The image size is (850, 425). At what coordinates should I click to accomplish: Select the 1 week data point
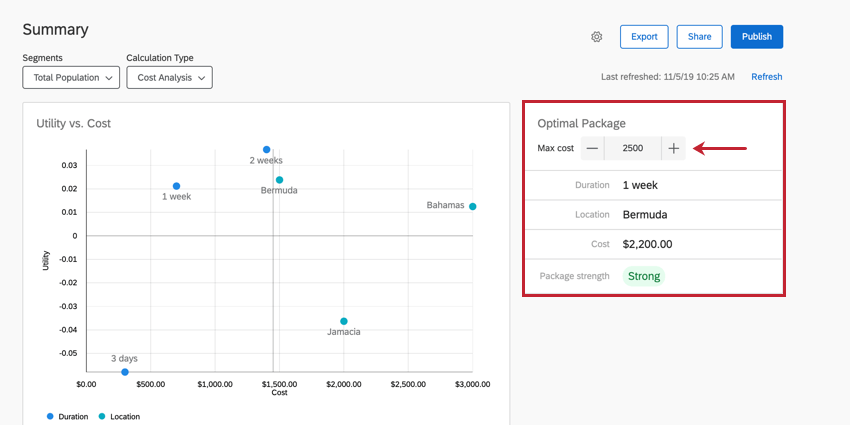[176, 186]
